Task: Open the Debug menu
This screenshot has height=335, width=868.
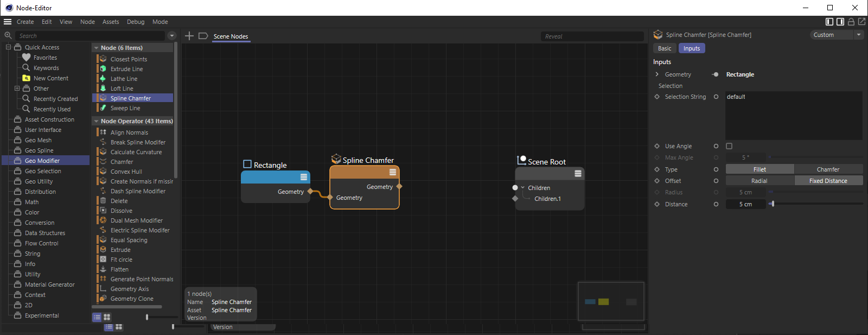Action: (136, 22)
